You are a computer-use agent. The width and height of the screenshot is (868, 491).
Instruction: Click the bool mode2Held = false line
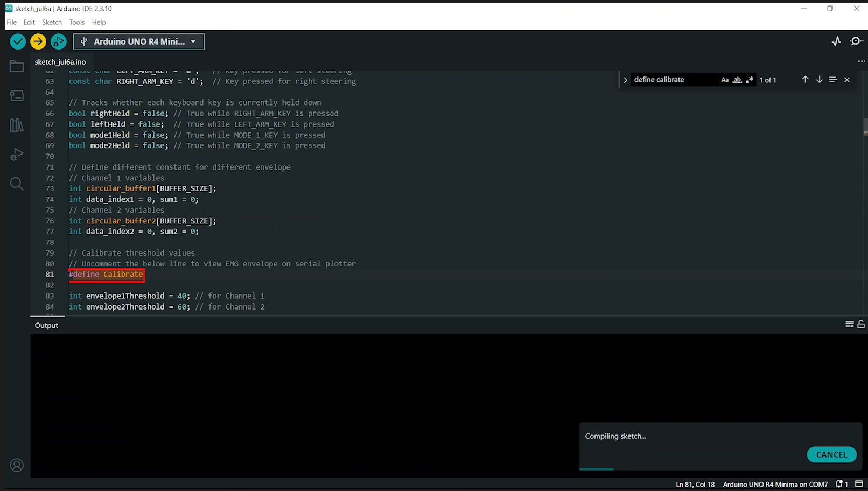(197, 145)
